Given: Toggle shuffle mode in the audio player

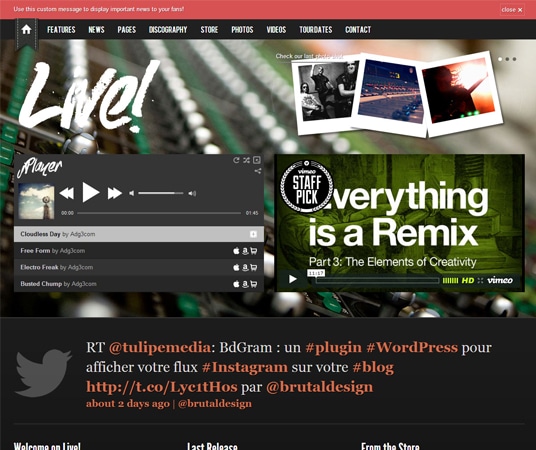Looking at the screenshot, I should point(246,160).
